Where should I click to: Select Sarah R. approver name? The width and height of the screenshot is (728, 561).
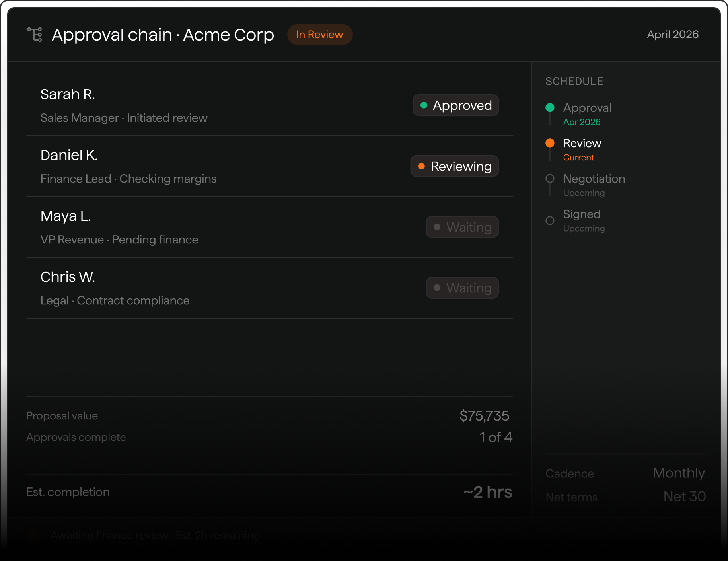click(68, 94)
